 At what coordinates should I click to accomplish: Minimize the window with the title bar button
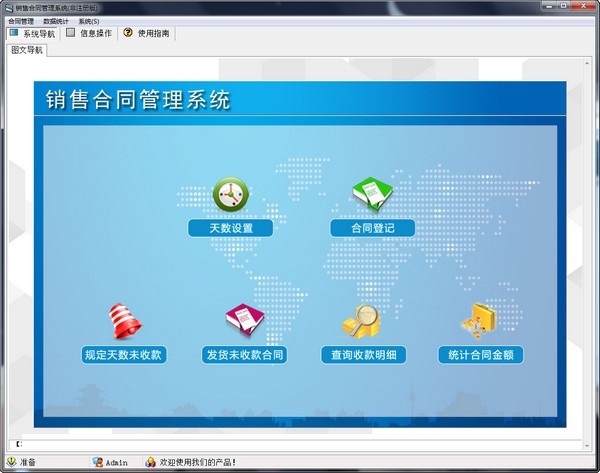click(549, 6)
